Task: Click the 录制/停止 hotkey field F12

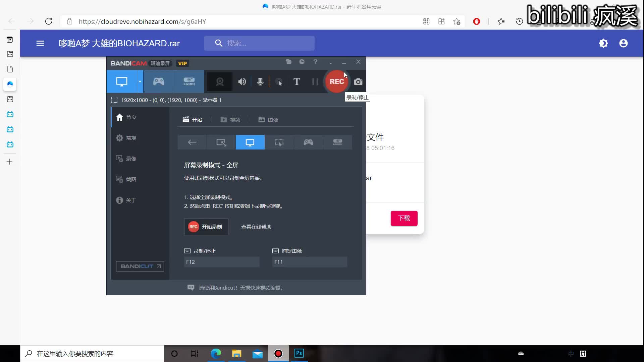Action: coord(222,262)
